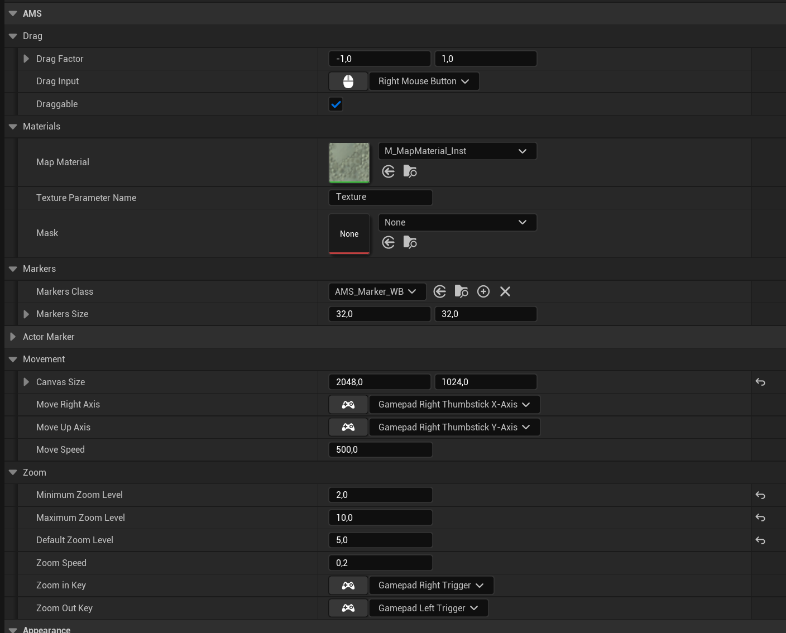The image size is (786, 633).
Task: Open the Right Mouse Button dropdown
Action: coord(424,81)
